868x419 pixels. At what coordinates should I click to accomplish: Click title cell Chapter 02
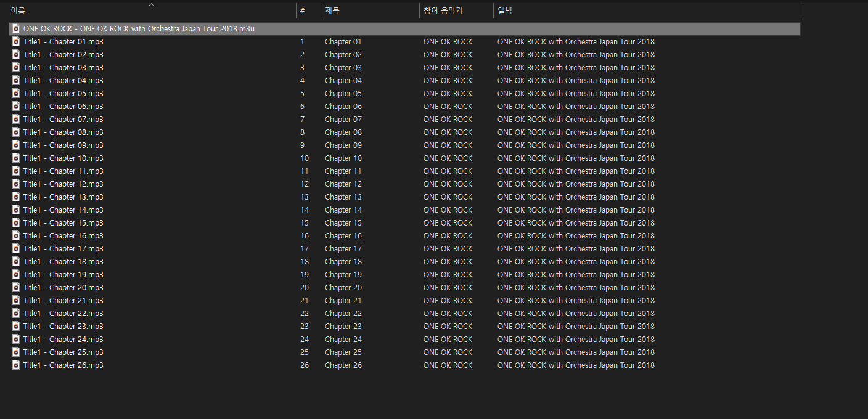tap(343, 55)
